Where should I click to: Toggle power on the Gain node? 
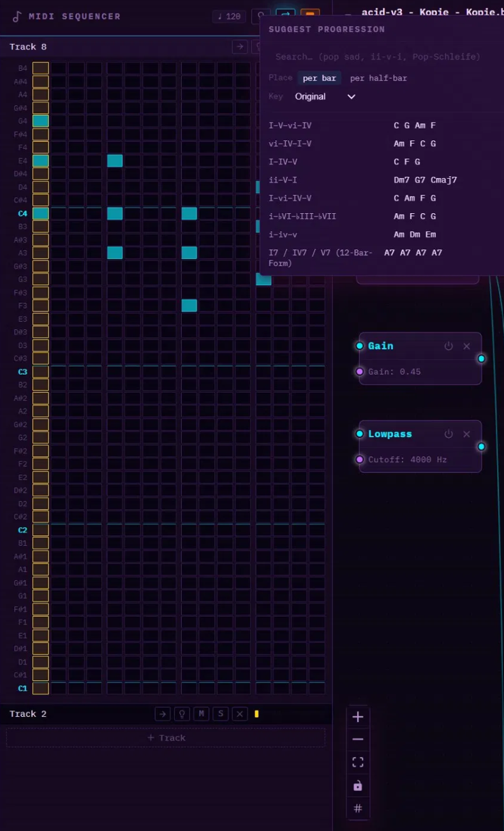pyautogui.click(x=448, y=346)
